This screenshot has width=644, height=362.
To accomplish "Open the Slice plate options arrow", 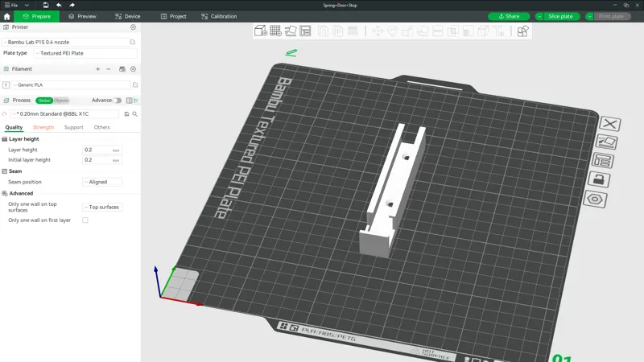I will tap(539, 16).
